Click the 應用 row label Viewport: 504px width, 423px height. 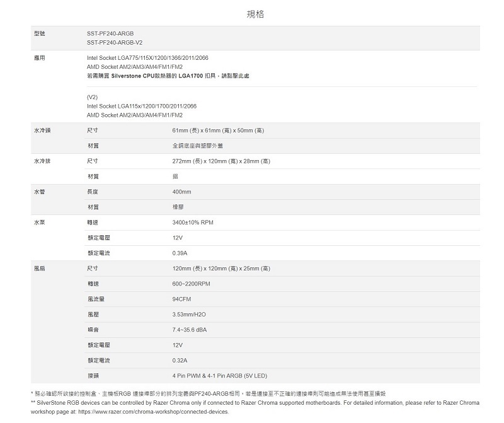point(39,57)
